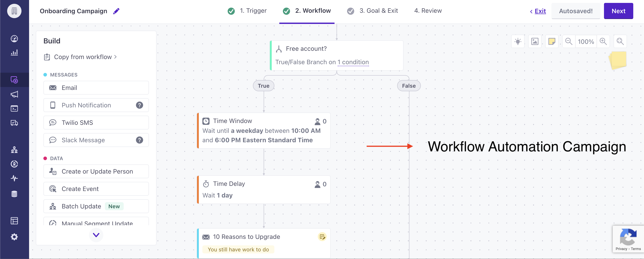Click Time Window person count 0
Image resolution: width=644 pixels, height=259 pixels.
coord(320,121)
